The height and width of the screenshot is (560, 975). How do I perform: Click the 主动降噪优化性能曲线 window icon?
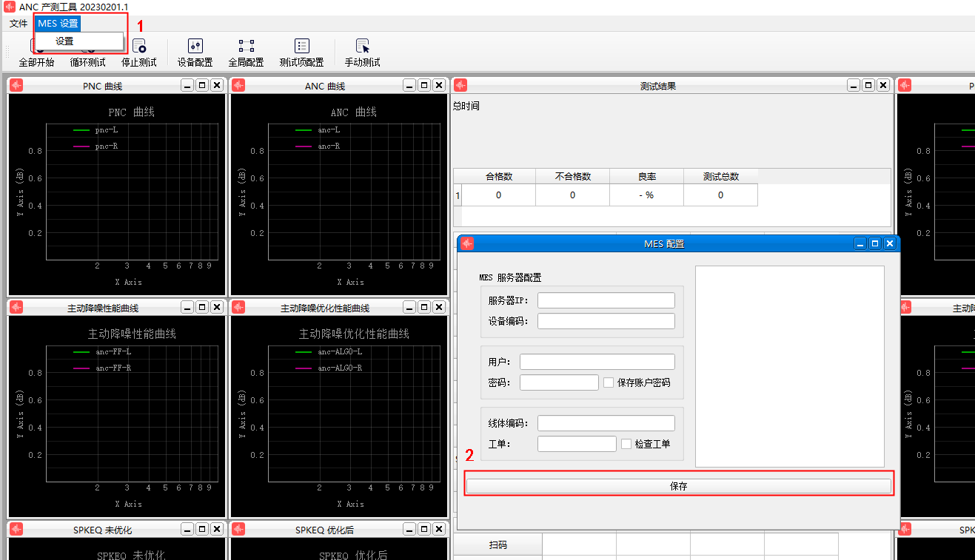[x=238, y=307]
